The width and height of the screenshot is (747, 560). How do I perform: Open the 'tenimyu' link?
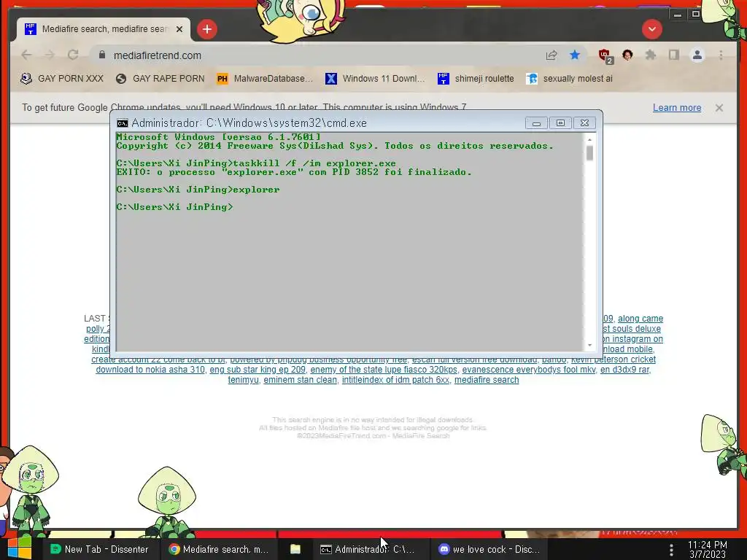point(243,380)
